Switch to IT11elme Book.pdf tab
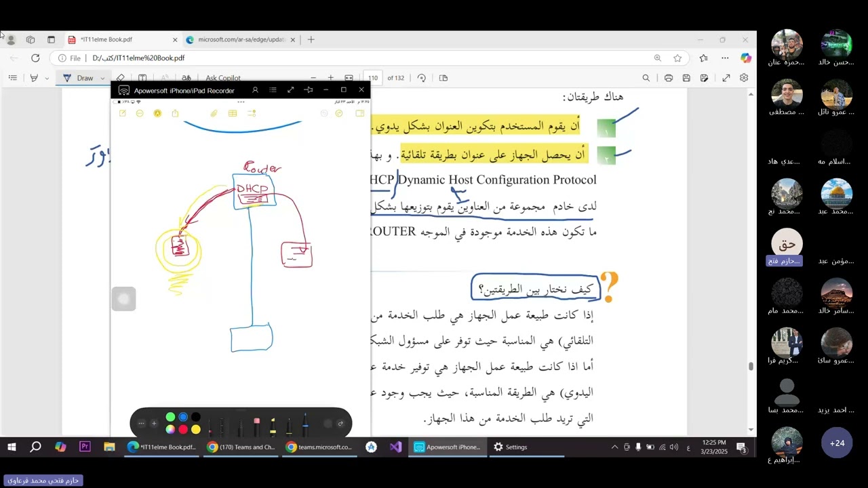 [123, 40]
